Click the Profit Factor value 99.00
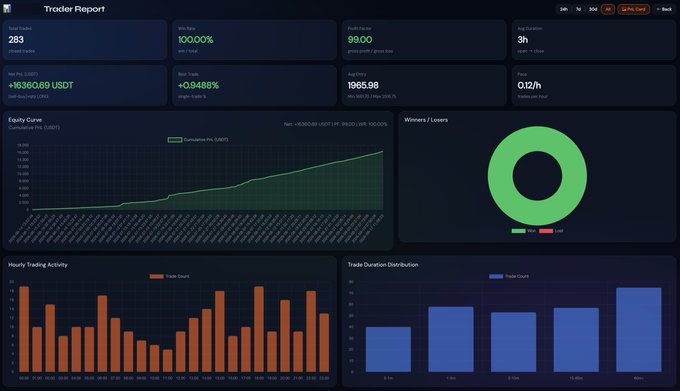Viewport: 680px width, 391px height. pos(360,40)
